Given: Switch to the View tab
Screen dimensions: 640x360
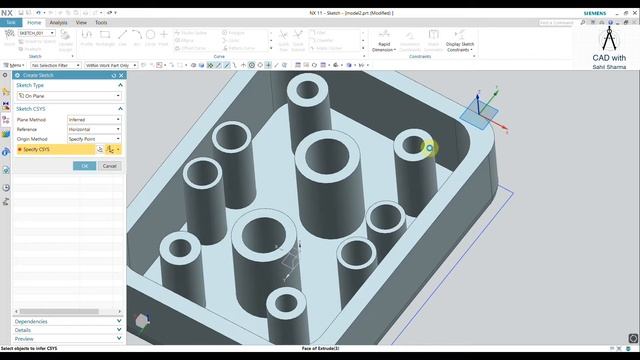Looking at the screenshot, I should 81,23.
